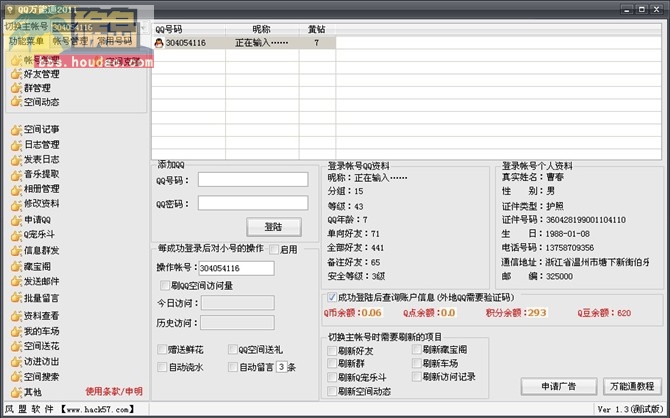Switch to the 功能菜单 tab

tap(26, 41)
